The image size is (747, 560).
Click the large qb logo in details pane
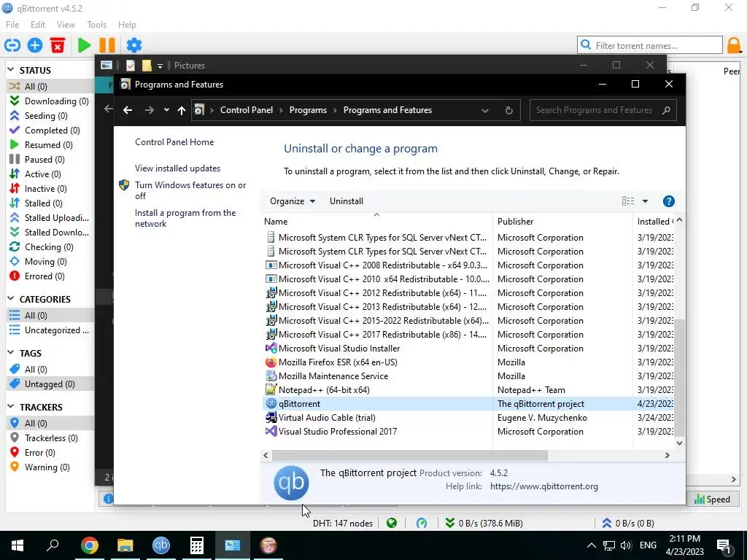click(291, 483)
